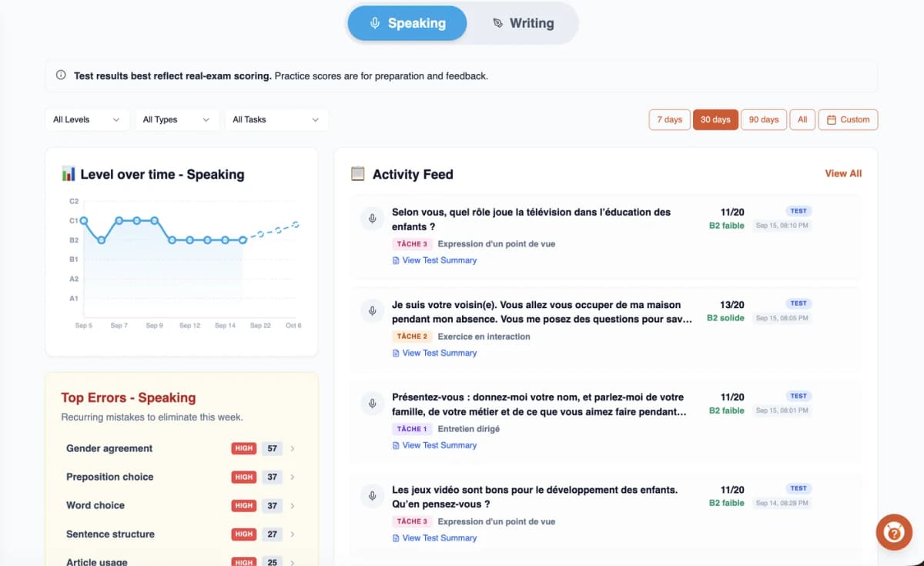The image size is (924, 566).
Task: Open the All Levels dropdown
Action: tap(87, 119)
